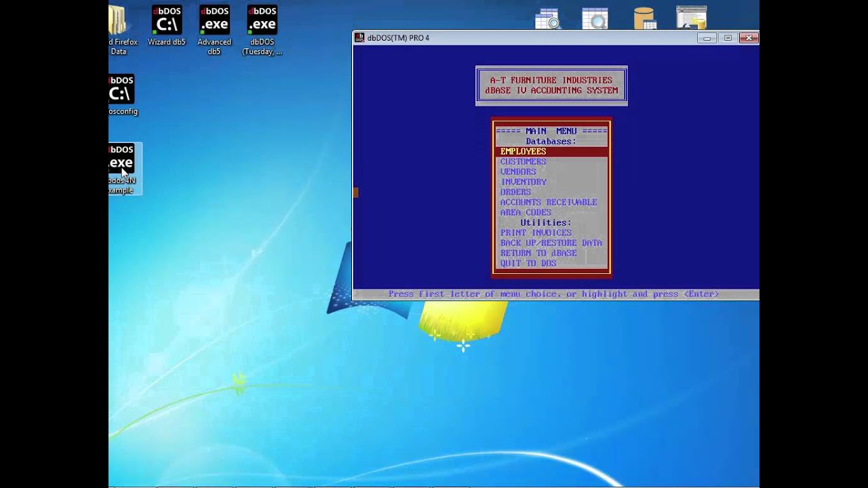
Task: Click the "Press first letter of menu choice" status line
Action: [x=554, y=294]
